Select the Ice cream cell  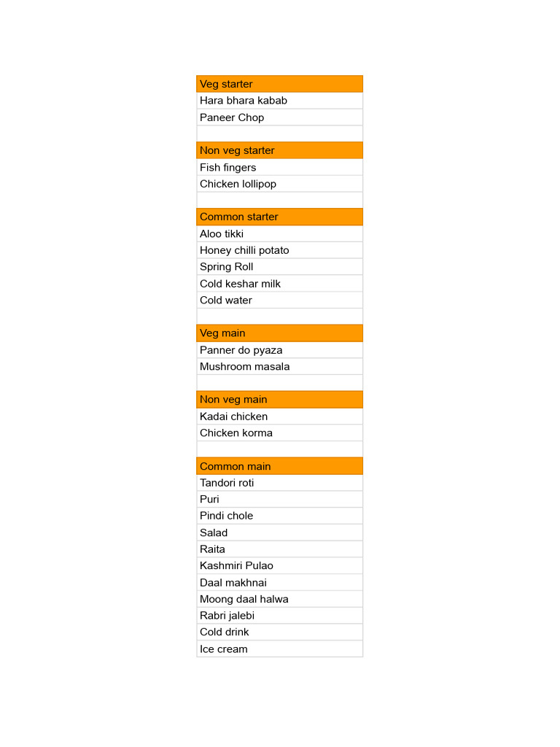pos(279,649)
